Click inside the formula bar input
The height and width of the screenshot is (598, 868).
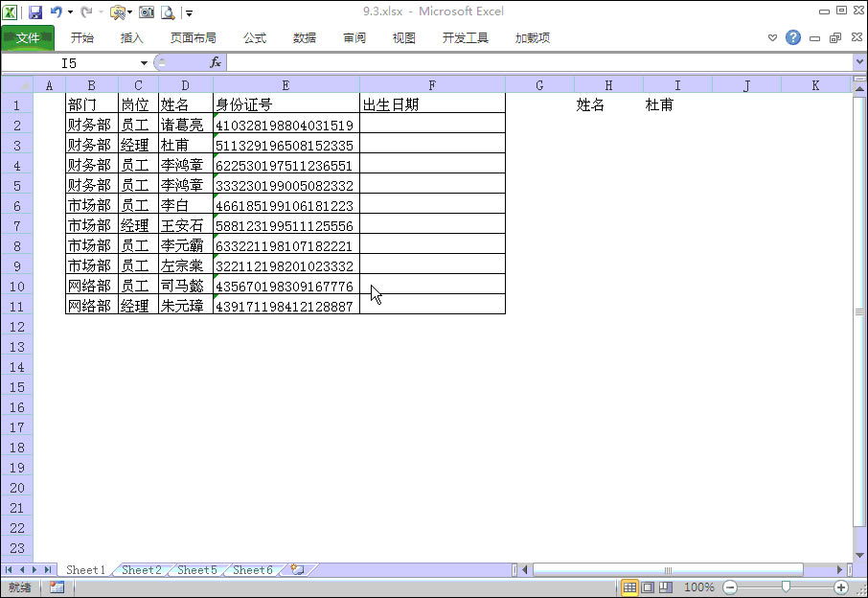coord(539,63)
